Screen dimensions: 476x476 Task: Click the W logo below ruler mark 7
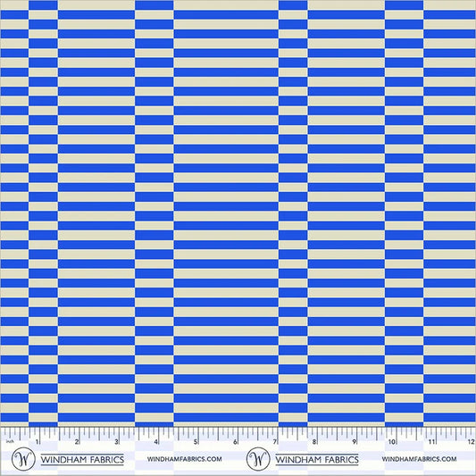coord(258,459)
